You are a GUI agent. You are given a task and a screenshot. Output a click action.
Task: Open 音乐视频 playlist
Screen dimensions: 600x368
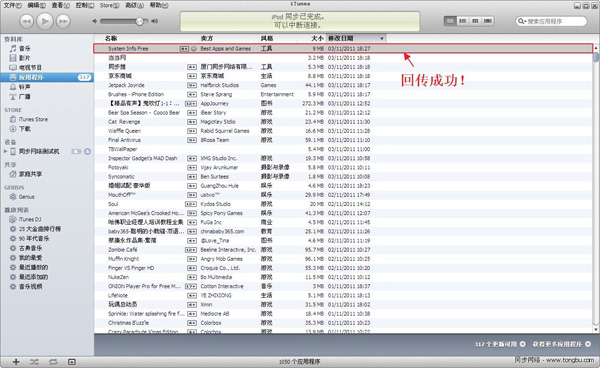coord(47,286)
